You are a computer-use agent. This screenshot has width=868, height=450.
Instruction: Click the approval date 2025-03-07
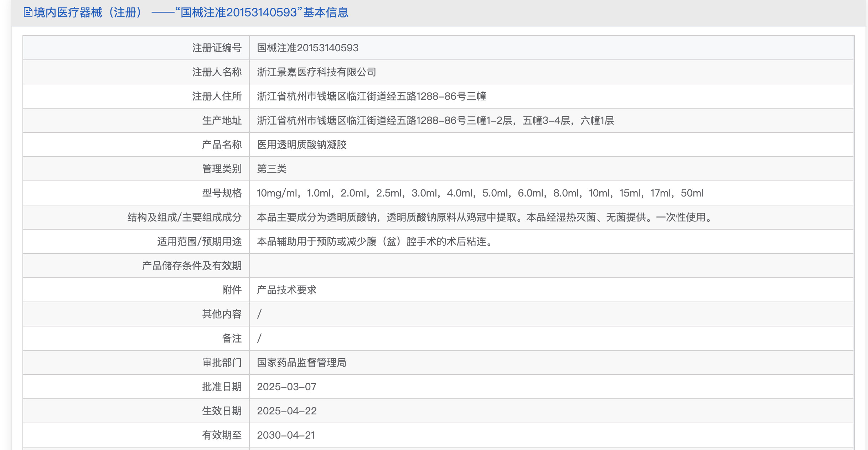286,387
